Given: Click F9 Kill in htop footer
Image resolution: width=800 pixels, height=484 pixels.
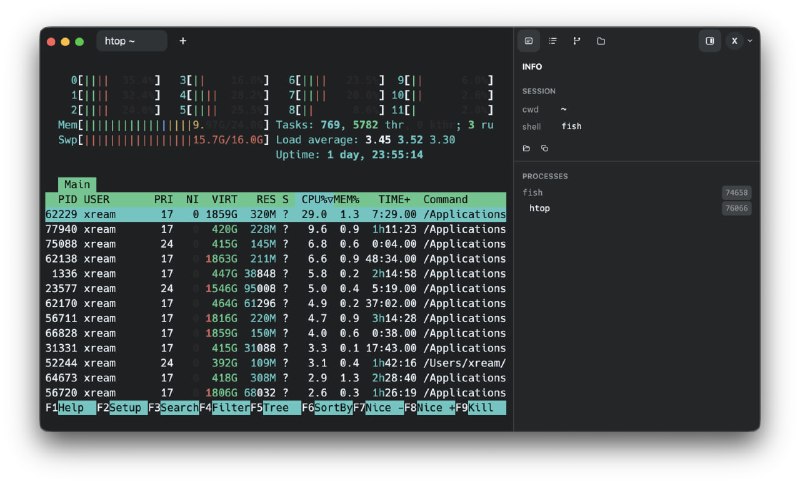Looking at the screenshot, I should (481, 407).
